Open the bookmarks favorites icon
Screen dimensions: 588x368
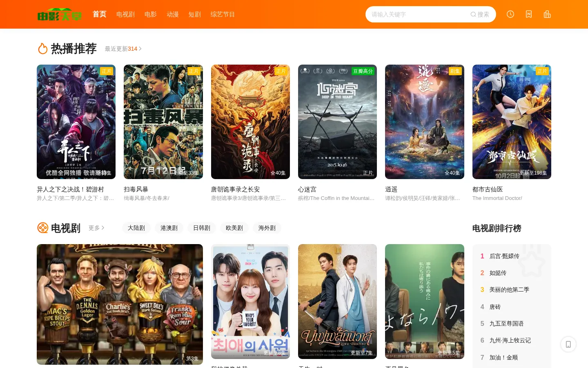[x=529, y=14]
